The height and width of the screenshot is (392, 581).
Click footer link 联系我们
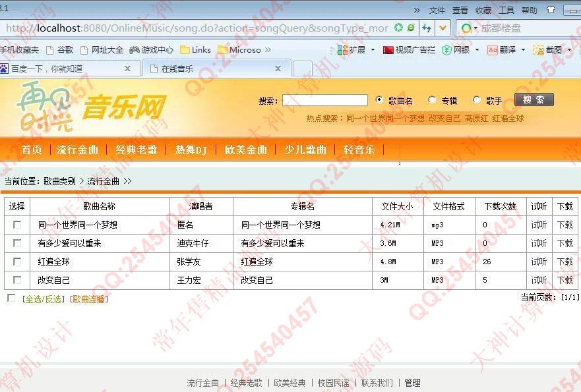pyautogui.click(x=377, y=383)
